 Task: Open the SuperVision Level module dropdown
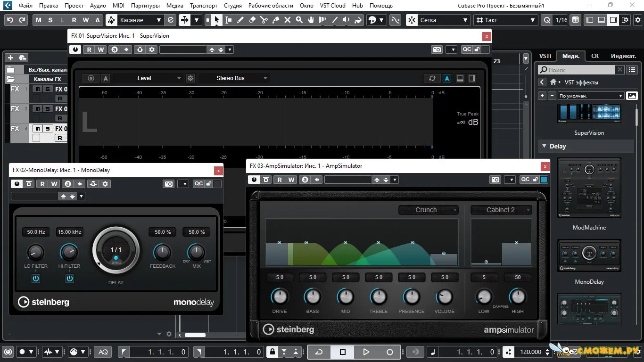tap(148, 78)
